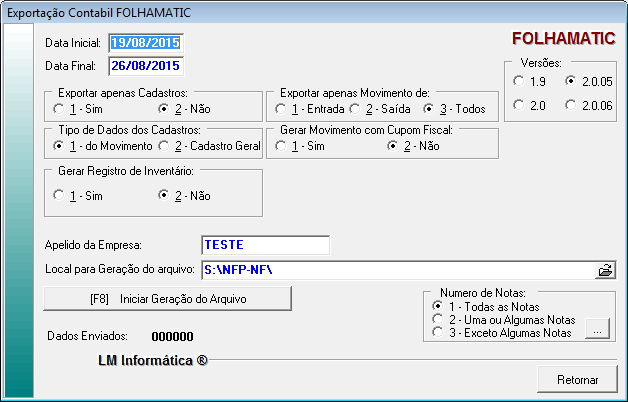Click the Apelido da Empresa text field
Viewport: 628px width, 402px height.
click(265, 245)
